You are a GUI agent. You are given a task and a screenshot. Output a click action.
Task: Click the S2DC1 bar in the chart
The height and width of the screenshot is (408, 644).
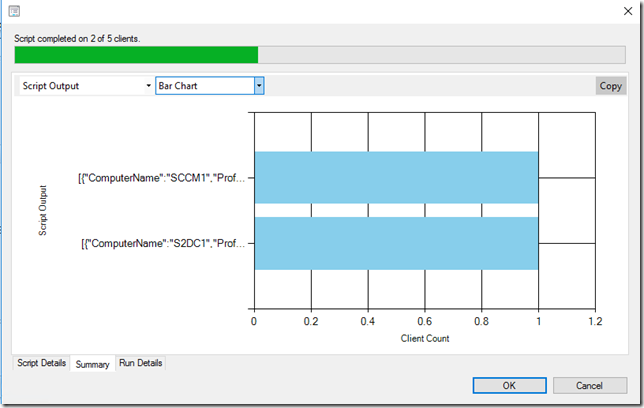[396, 243]
